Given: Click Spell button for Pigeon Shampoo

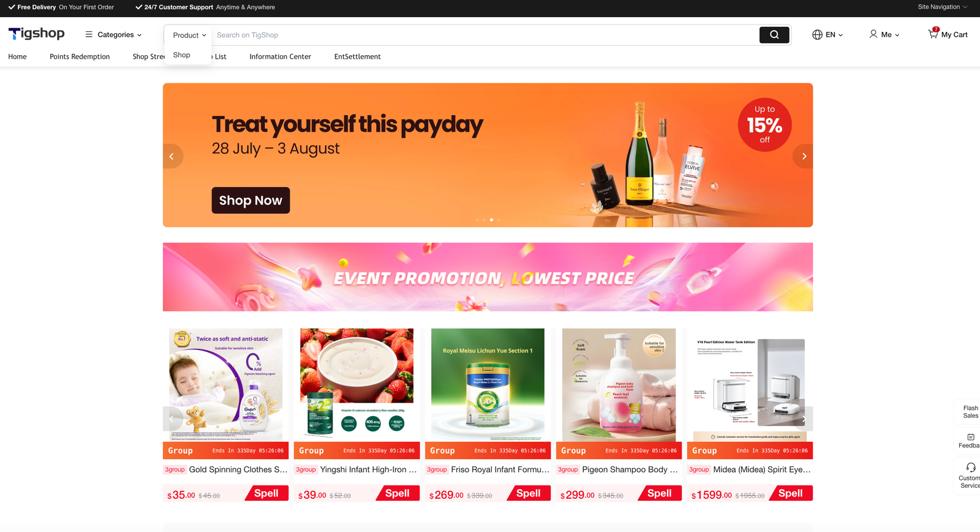Looking at the screenshot, I should pyautogui.click(x=659, y=493).
